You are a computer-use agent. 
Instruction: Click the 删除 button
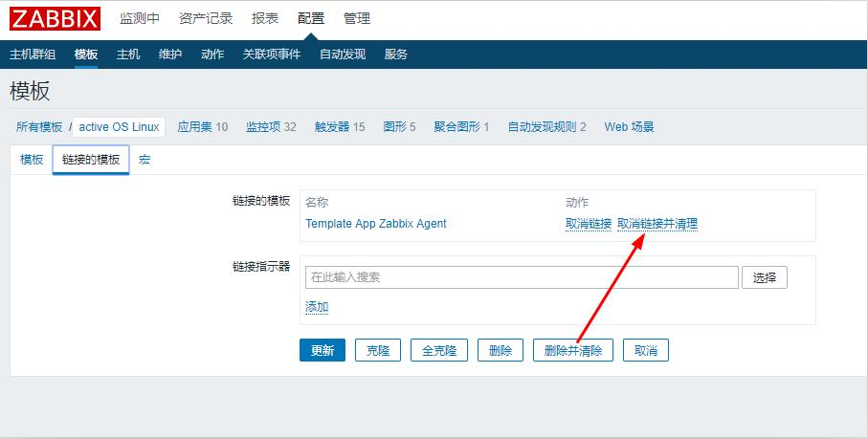tap(501, 350)
